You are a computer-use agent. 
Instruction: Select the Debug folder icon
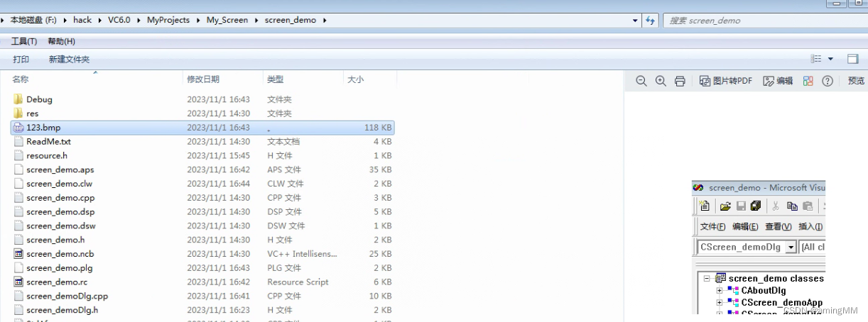18,99
